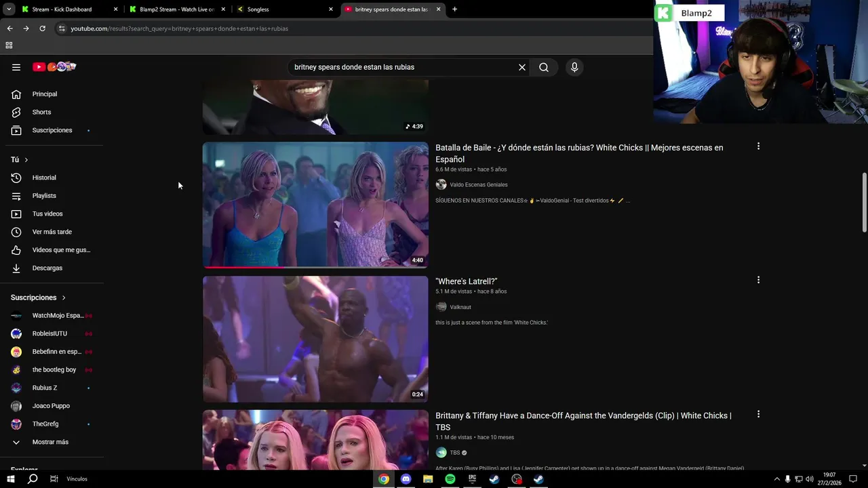This screenshot has width=868, height=488.
Task: Open TheGrefg channel
Action: [54, 424]
